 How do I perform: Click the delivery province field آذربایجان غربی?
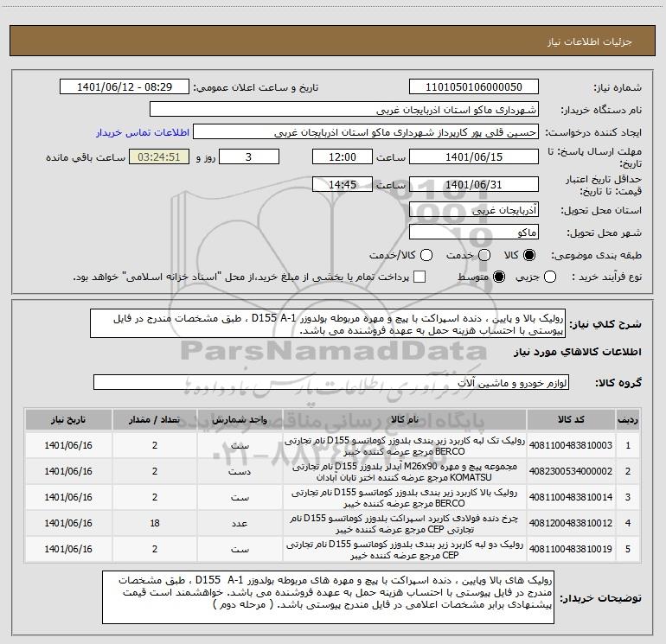pos(474,210)
